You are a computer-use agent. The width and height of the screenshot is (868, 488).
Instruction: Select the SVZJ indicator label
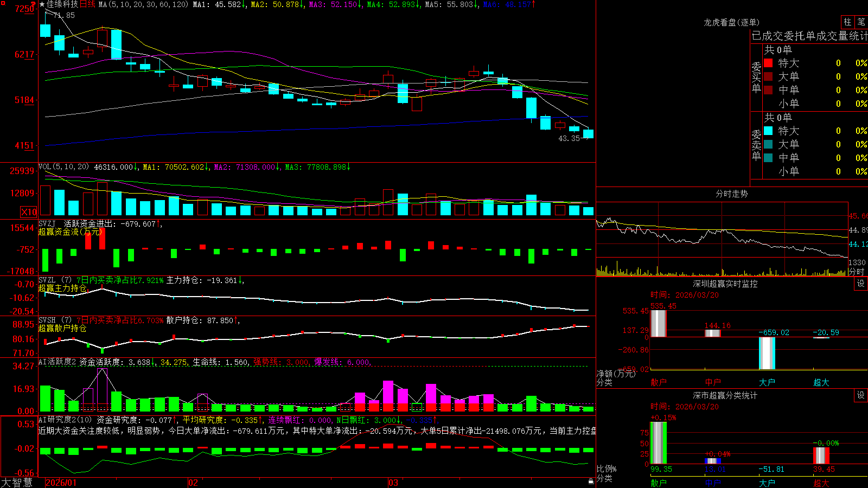[x=47, y=223]
